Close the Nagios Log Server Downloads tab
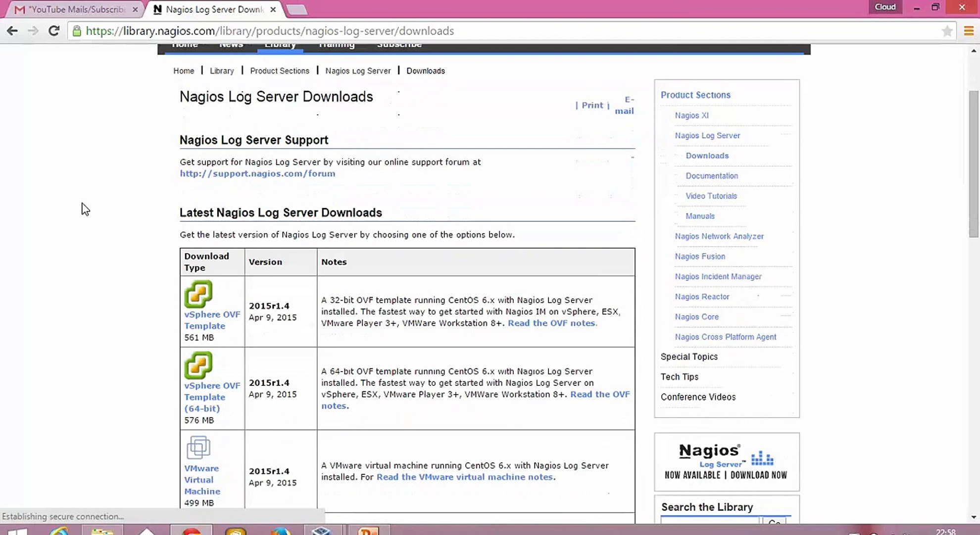This screenshot has width=980, height=535. point(273,9)
